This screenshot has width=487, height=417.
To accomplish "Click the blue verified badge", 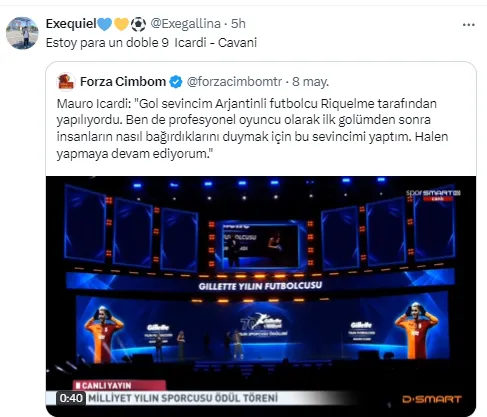I will tap(176, 82).
